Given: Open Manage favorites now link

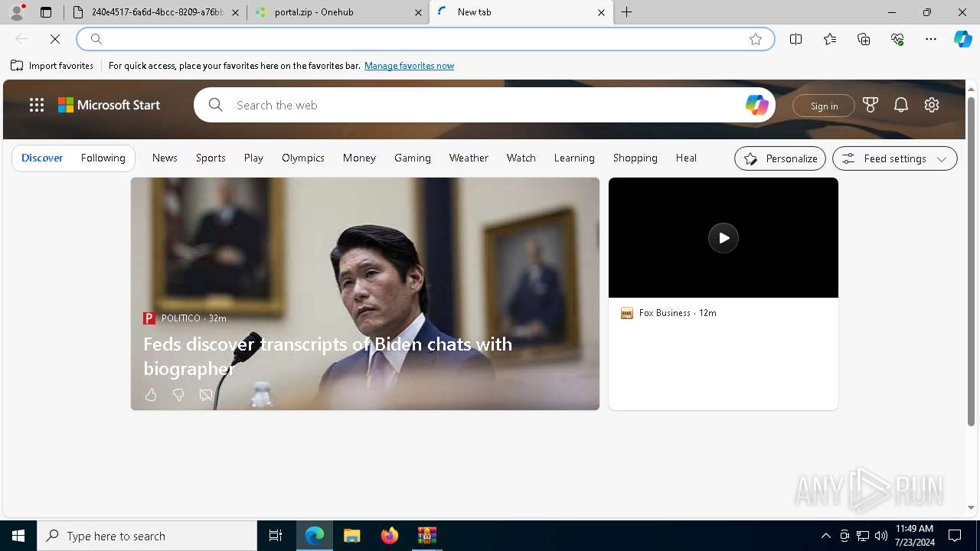Looking at the screenshot, I should pos(409,66).
